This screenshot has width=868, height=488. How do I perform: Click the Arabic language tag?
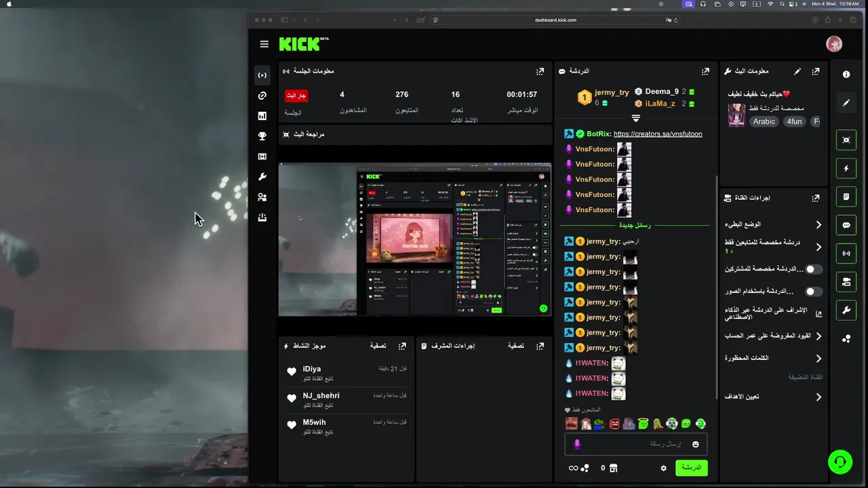point(764,121)
